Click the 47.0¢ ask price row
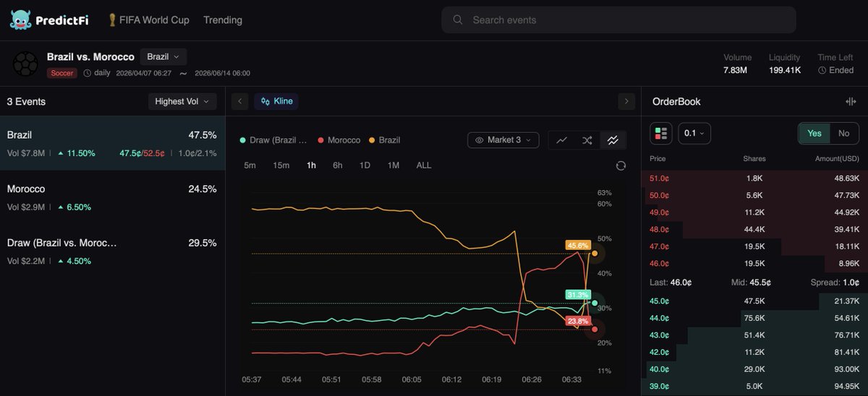The image size is (868, 396). click(x=754, y=246)
